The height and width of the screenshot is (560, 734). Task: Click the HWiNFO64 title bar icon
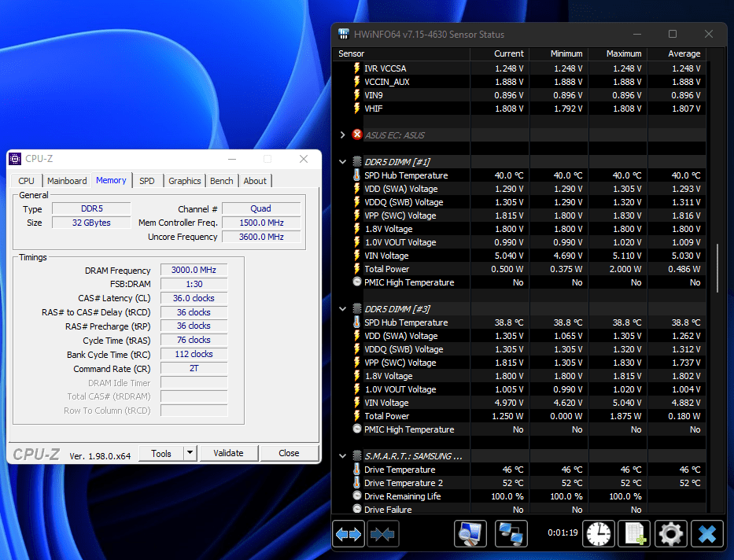point(344,34)
